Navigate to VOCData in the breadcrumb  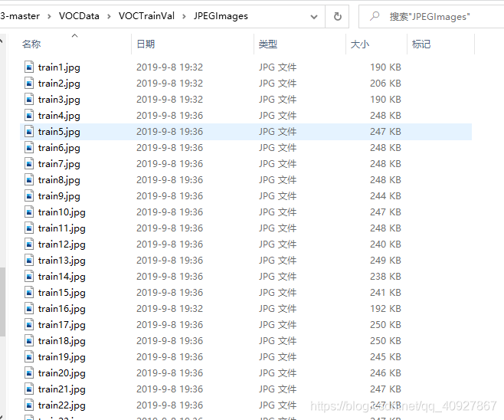pos(79,16)
